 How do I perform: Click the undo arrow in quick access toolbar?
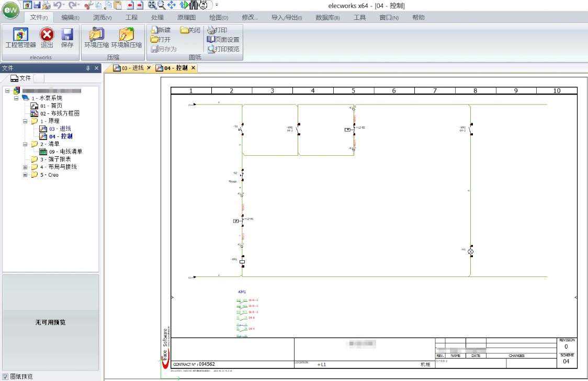point(58,5)
